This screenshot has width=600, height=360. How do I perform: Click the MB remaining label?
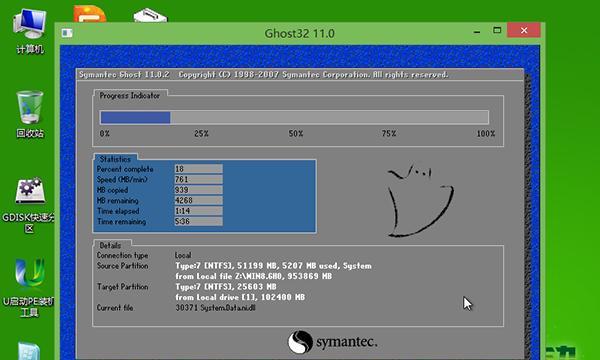[x=117, y=200]
